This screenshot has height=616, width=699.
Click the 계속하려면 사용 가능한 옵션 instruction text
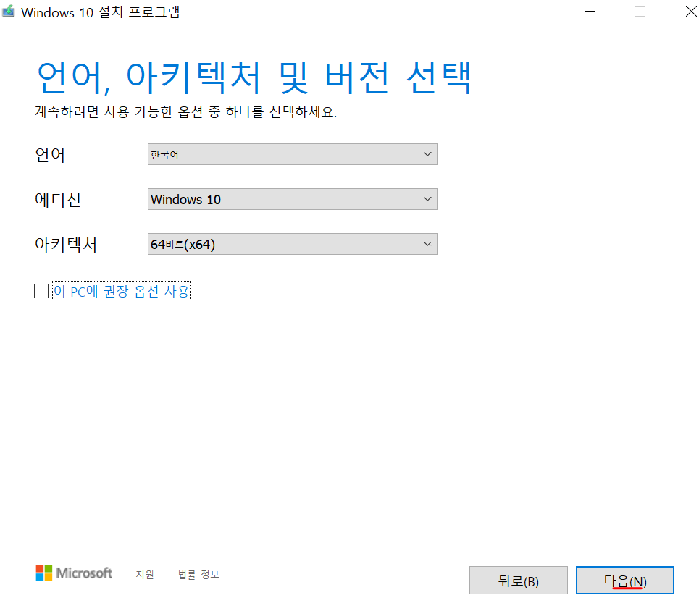tap(186, 111)
